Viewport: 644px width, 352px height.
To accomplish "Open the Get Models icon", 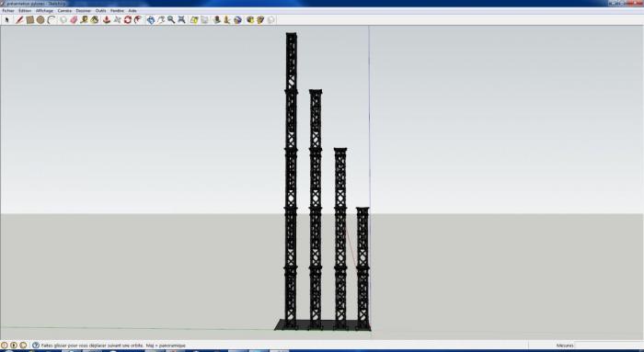I will tap(249, 19).
